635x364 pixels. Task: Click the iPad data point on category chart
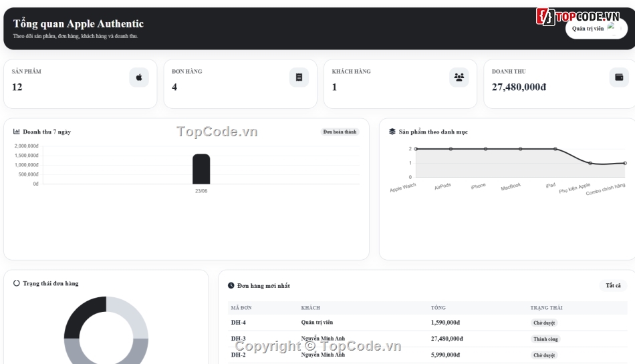point(555,149)
